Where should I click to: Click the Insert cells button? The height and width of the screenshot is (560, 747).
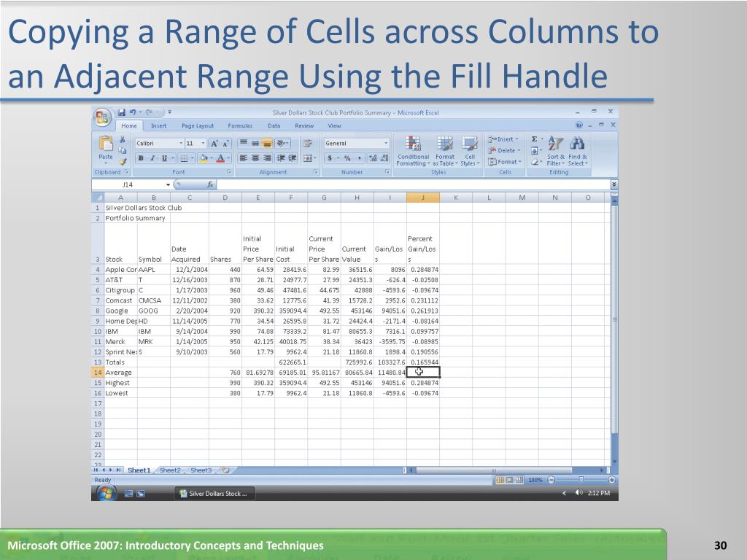click(x=503, y=139)
